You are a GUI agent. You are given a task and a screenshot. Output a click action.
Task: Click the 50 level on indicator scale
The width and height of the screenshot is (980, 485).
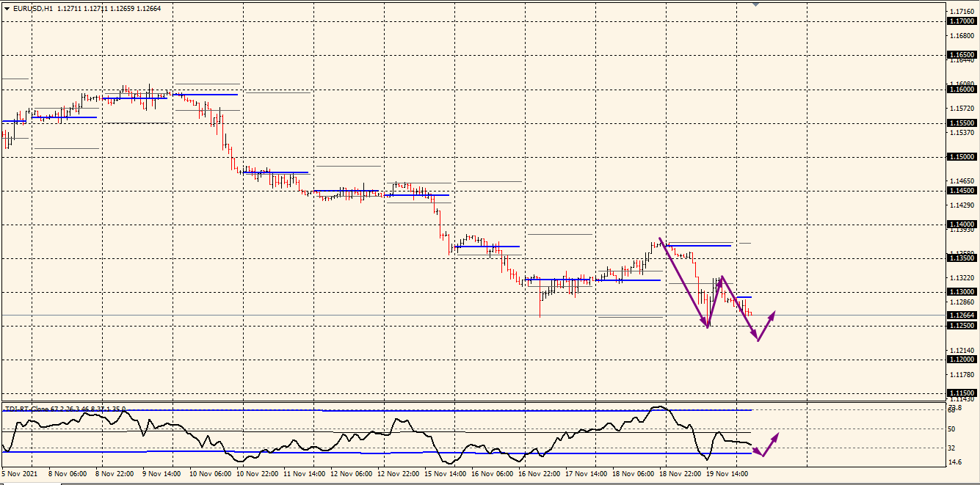click(x=951, y=429)
